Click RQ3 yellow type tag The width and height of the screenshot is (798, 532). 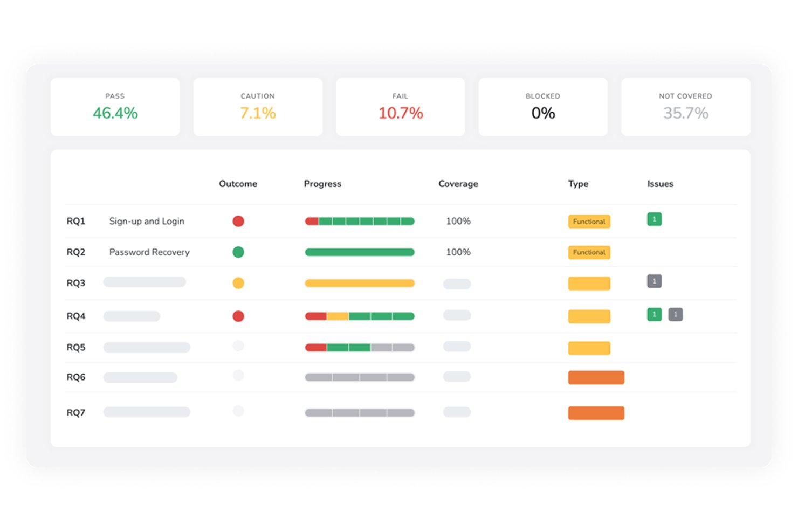pos(589,284)
